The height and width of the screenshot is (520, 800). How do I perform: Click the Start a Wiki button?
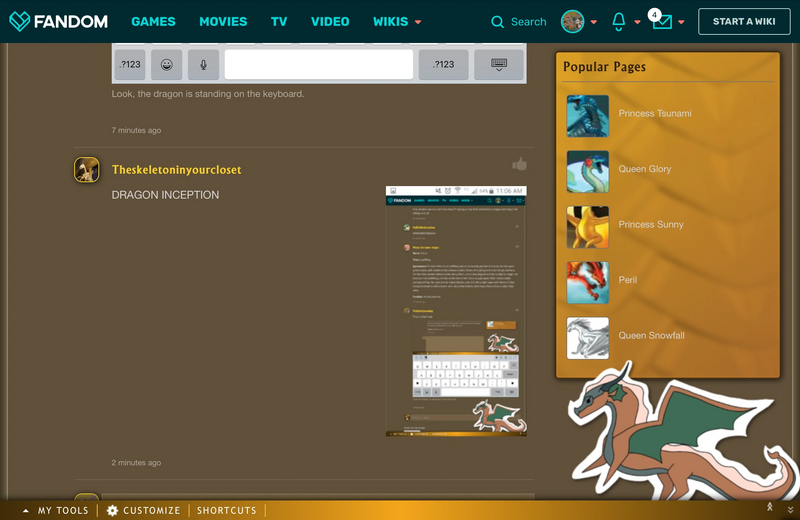click(744, 21)
